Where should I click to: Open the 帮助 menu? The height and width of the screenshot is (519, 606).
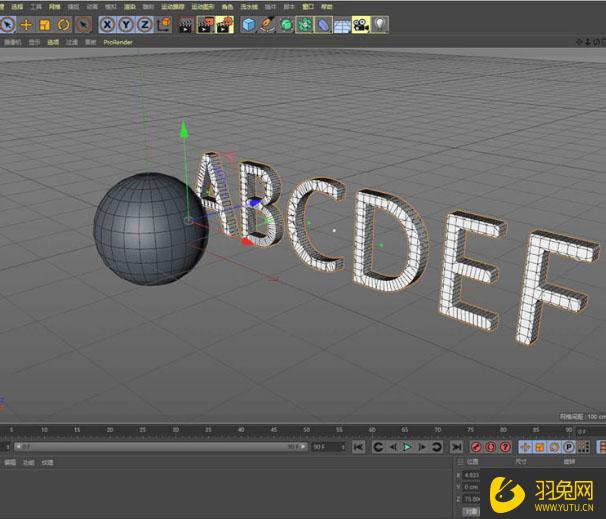coord(327,7)
